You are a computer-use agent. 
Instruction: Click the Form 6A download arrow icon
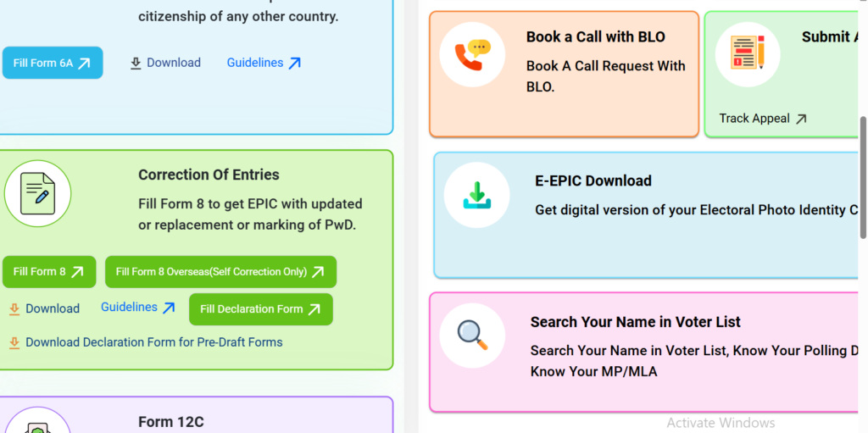tap(136, 64)
